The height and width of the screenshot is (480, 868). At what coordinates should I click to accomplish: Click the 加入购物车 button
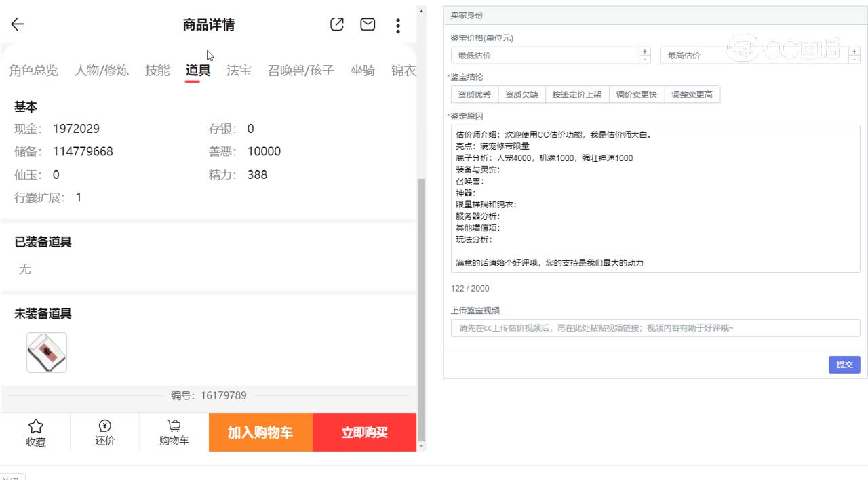260,433
